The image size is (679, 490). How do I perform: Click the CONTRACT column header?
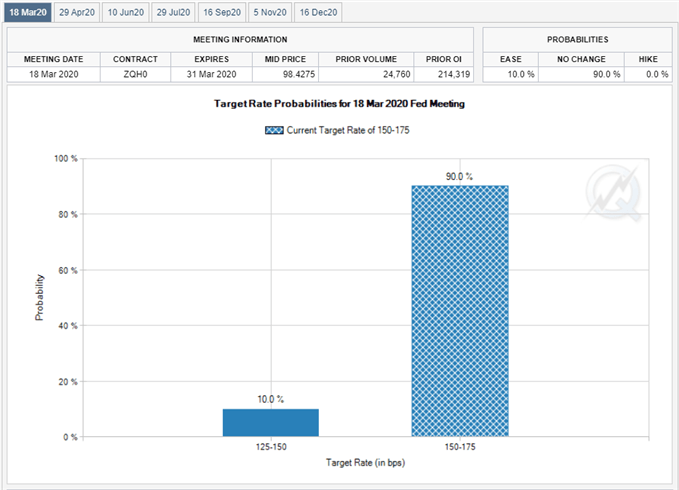point(135,59)
